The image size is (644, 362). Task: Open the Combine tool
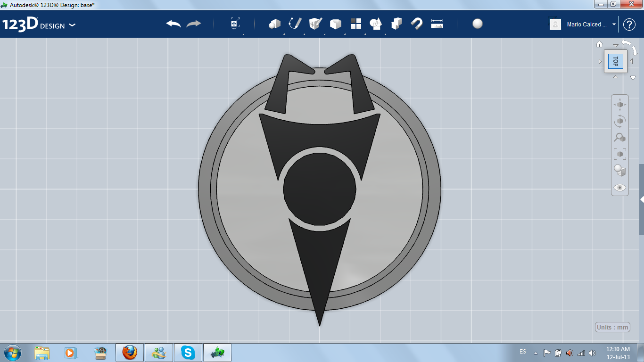pyautogui.click(x=396, y=24)
